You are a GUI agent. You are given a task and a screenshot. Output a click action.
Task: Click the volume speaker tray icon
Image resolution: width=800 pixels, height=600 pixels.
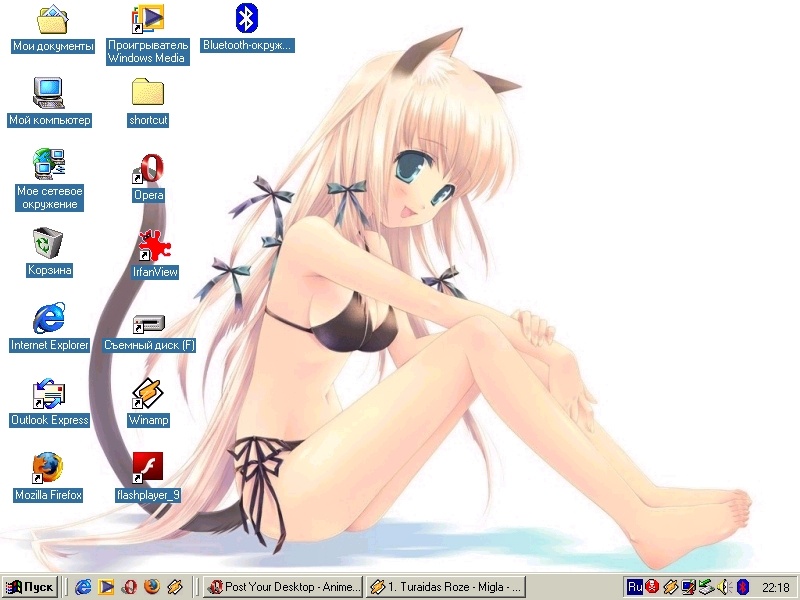724,587
